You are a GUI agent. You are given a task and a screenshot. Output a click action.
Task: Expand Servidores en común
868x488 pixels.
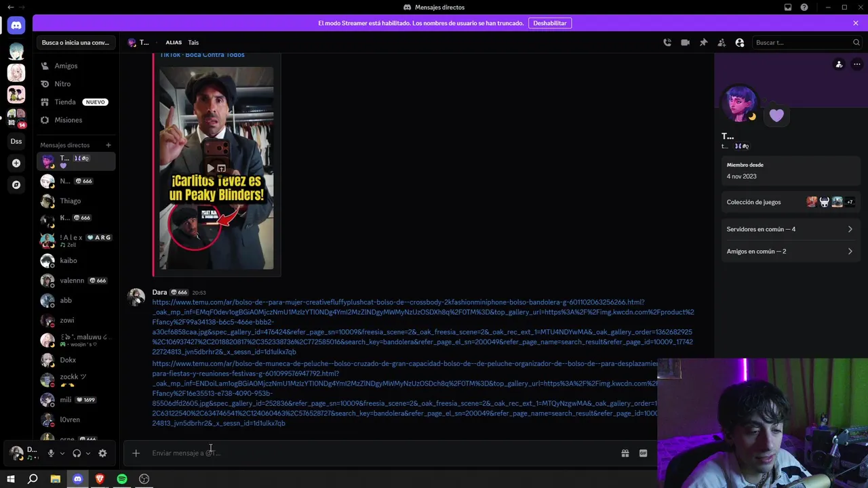tap(791, 229)
